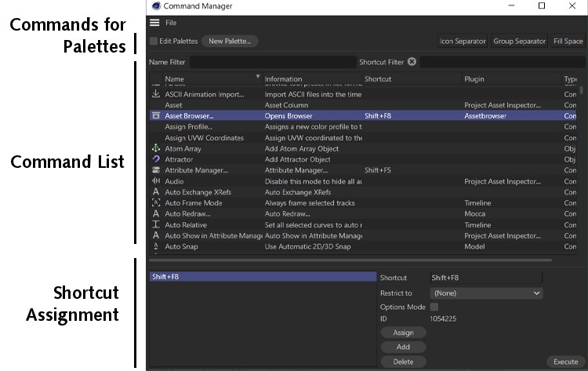Image resolution: width=588 pixels, height=371 pixels.
Task: Click the Plugin column header
Action: (474, 78)
